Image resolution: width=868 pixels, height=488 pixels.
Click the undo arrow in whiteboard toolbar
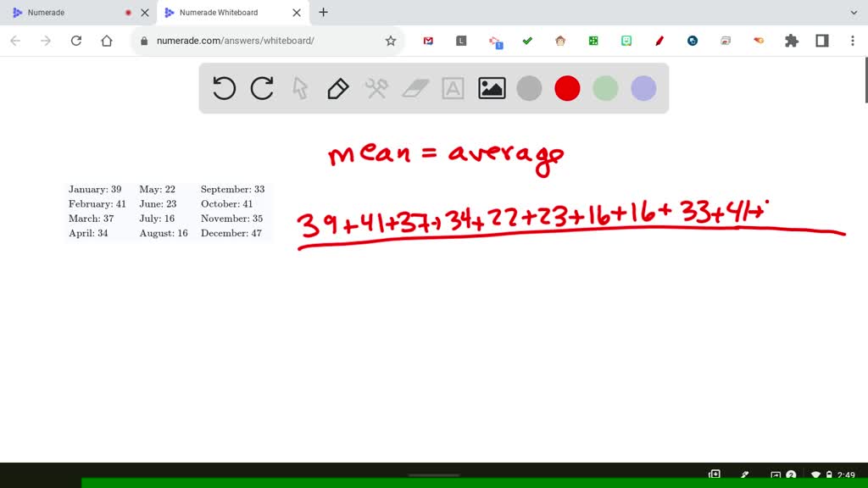(224, 88)
